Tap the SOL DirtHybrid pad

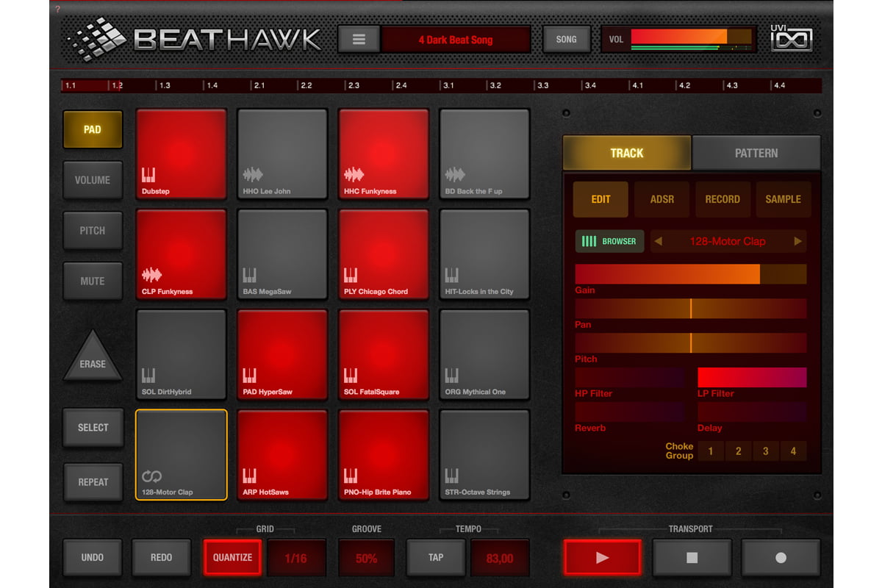181,355
